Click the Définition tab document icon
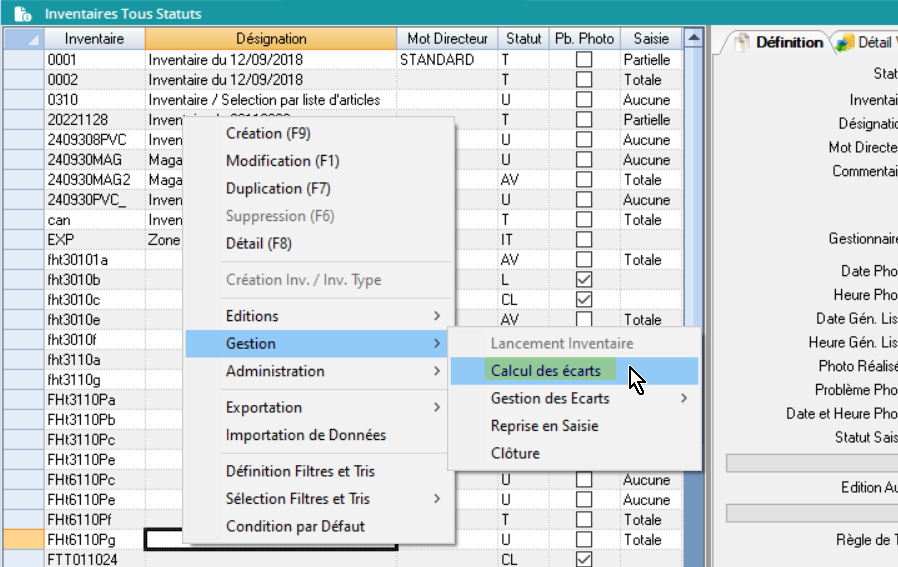 tap(741, 42)
